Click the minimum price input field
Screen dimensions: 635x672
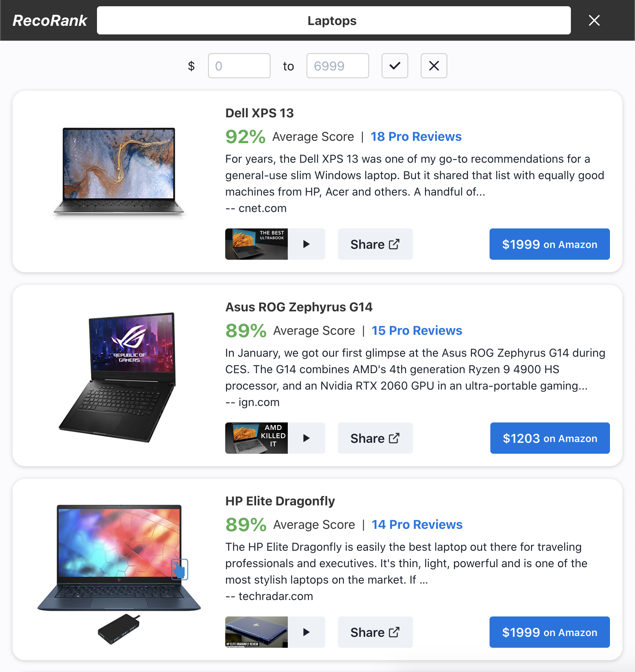[x=239, y=66]
